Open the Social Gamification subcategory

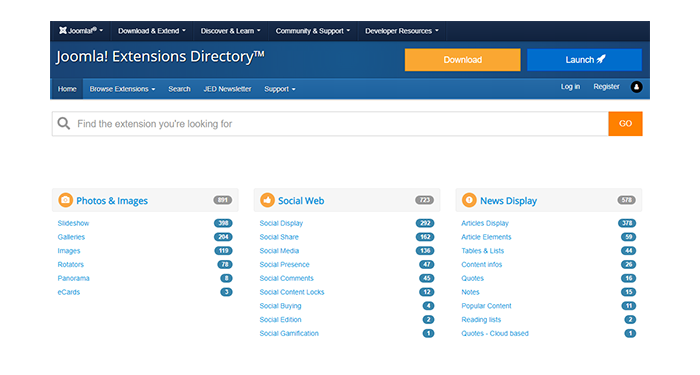pos(289,333)
